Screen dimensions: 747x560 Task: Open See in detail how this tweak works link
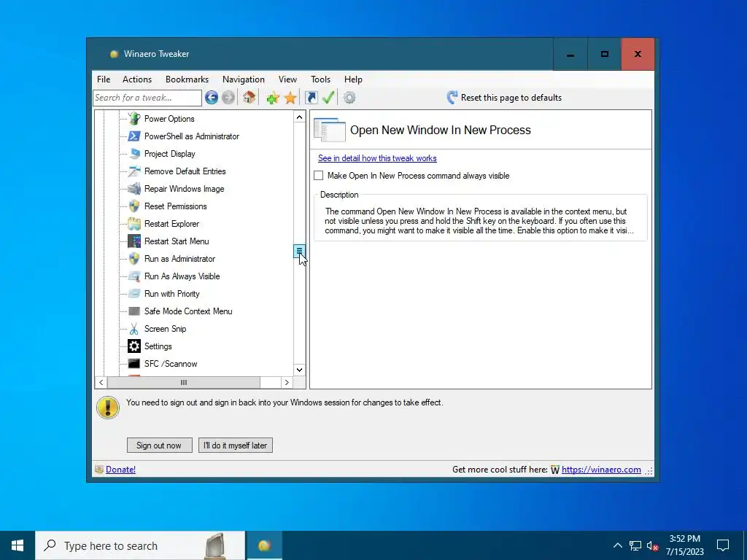pos(377,158)
